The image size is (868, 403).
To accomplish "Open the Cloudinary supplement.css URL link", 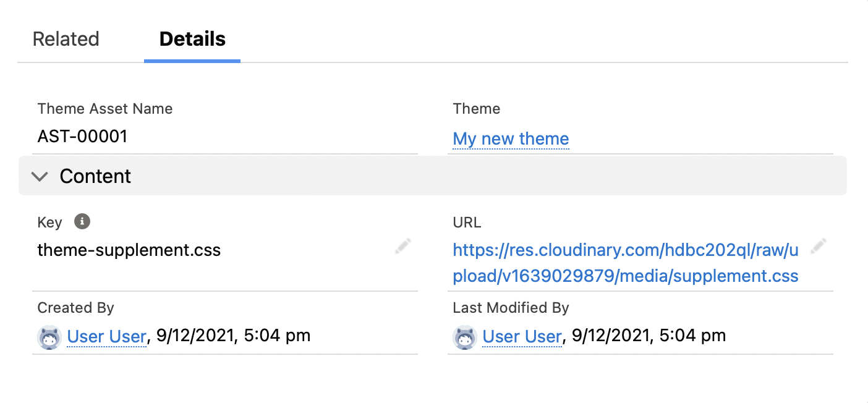I will click(x=626, y=263).
